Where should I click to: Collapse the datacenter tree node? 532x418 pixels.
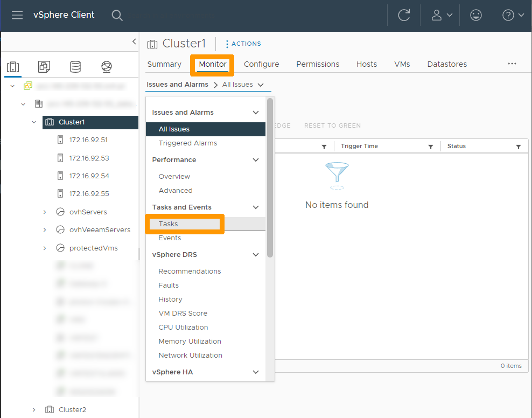23,104
